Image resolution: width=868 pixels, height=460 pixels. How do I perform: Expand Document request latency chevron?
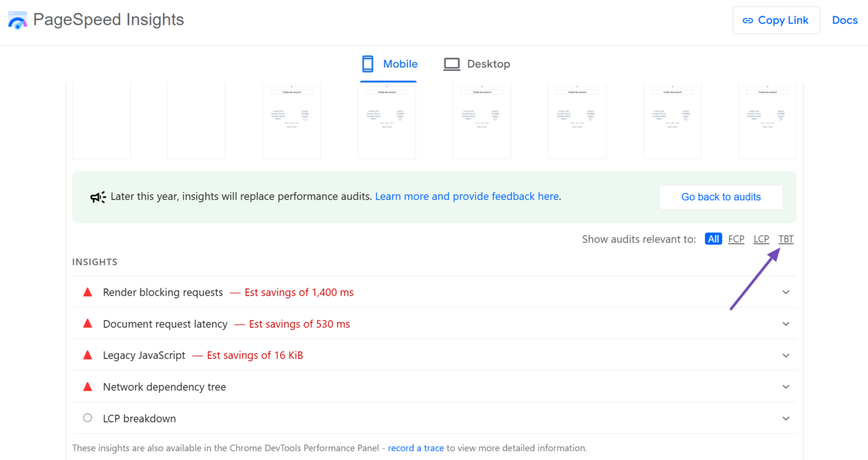pos(786,324)
